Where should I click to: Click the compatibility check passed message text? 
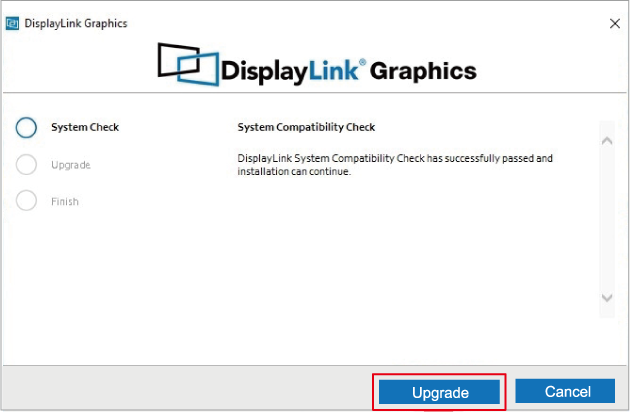pos(394,165)
